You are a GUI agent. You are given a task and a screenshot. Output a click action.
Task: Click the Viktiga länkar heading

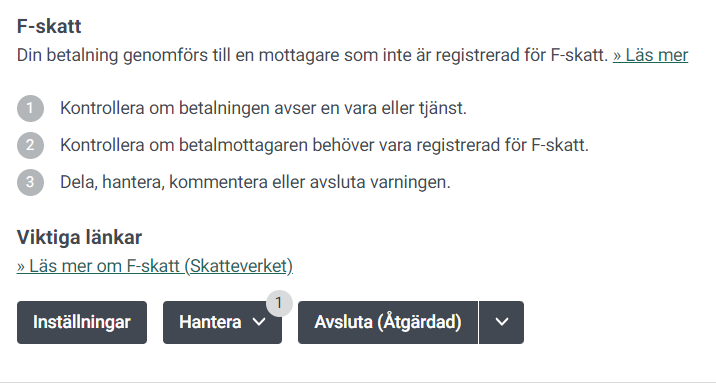pyautogui.click(x=79, y=237)
